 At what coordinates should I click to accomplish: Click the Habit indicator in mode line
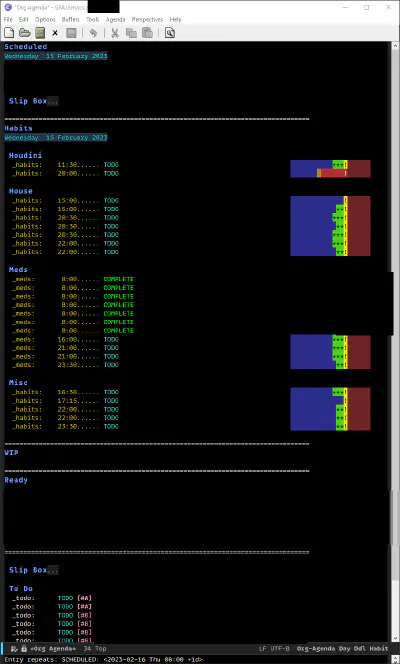(x=378, y=648)
